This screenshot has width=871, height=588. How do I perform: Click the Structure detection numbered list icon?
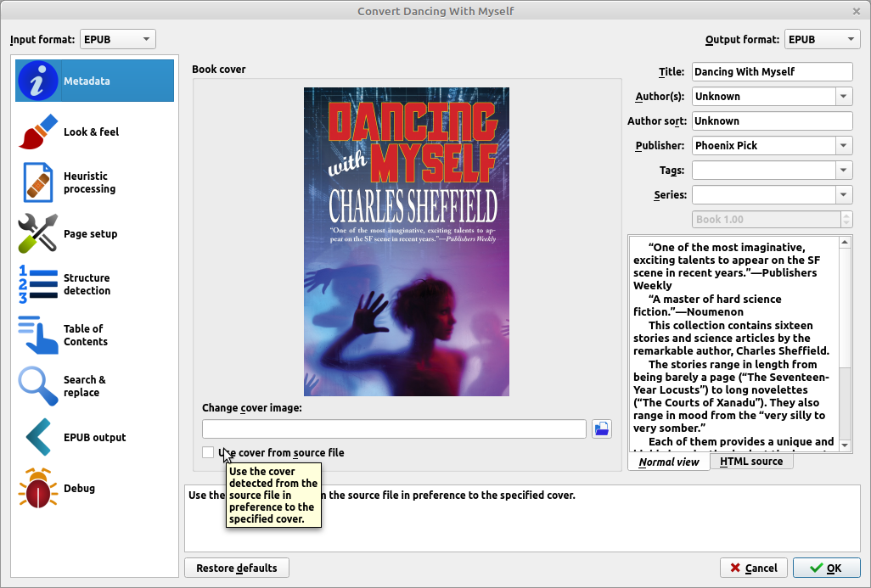pyautogui.click(x=37, y=284)
